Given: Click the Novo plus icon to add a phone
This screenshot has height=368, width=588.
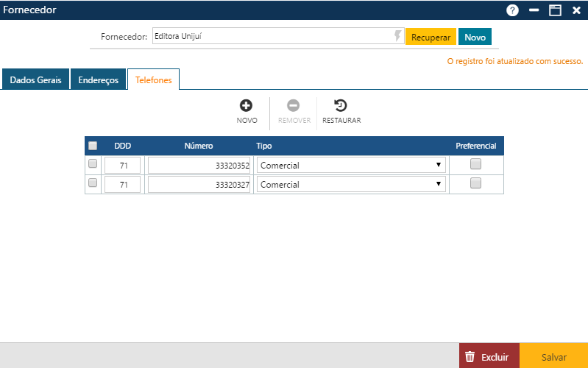Looking at the screenshot, I should point(247,106).
